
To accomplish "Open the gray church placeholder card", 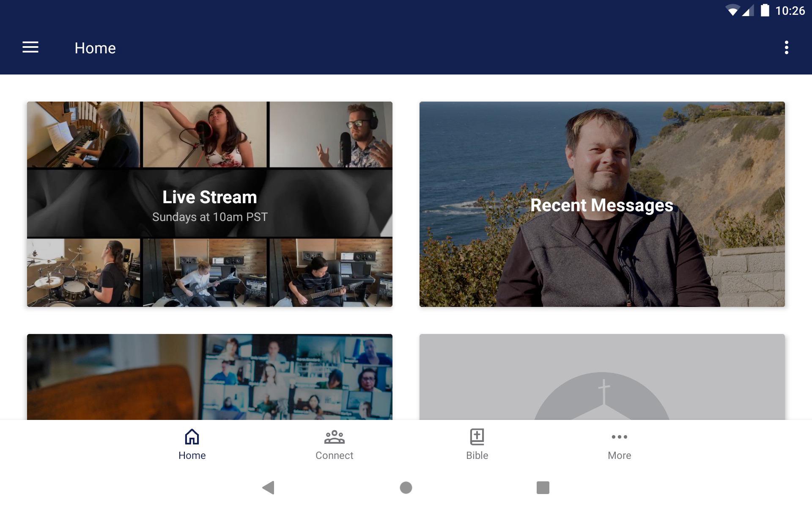I will (x=602, y=377).
